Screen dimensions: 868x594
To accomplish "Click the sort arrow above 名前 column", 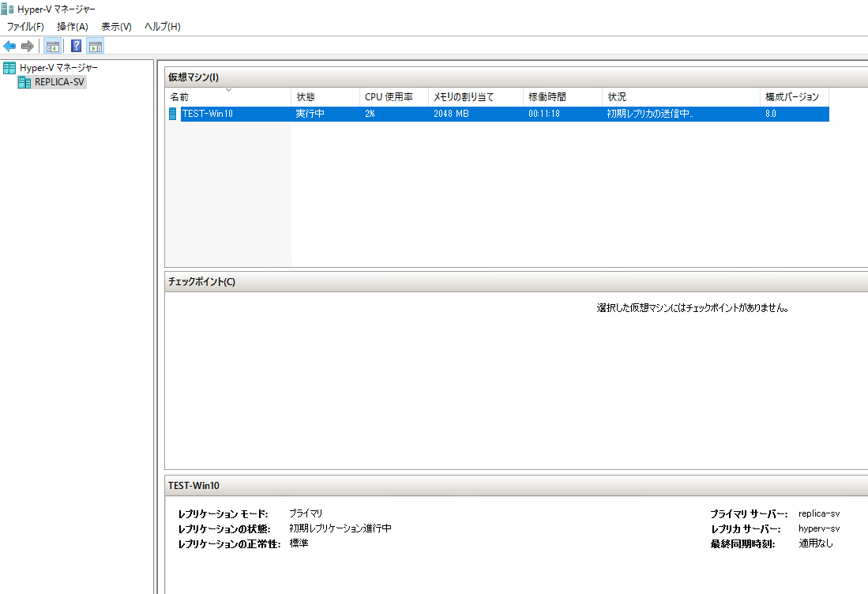I will 228,90.
